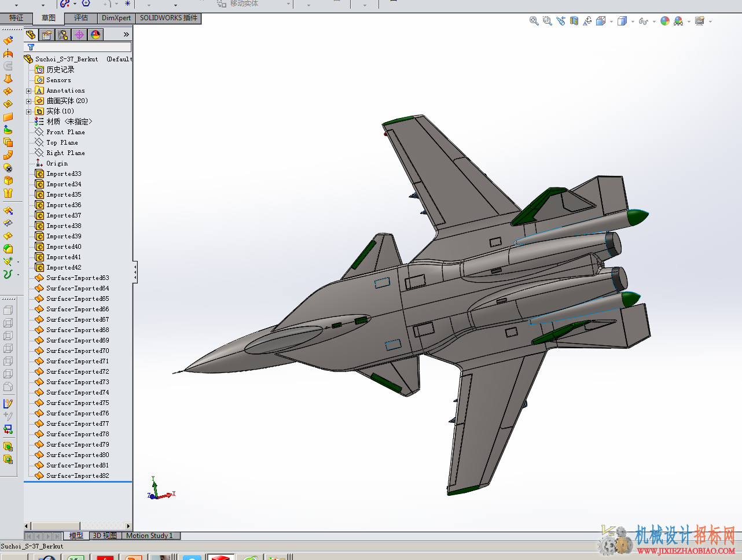The height and width of the screenshot is (560, 742).
Task: Select 历史记录 in feature tree
Action: (x=60, y=69)
